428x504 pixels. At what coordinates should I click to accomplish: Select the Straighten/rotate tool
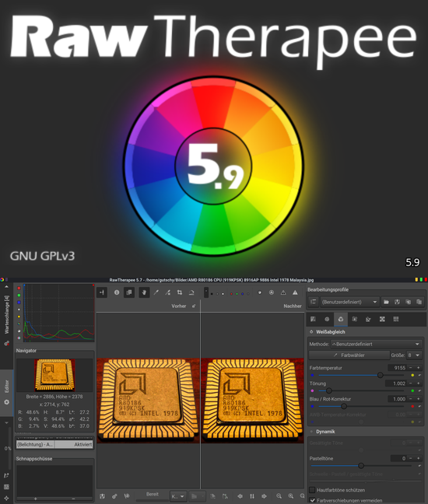[191, 292]
